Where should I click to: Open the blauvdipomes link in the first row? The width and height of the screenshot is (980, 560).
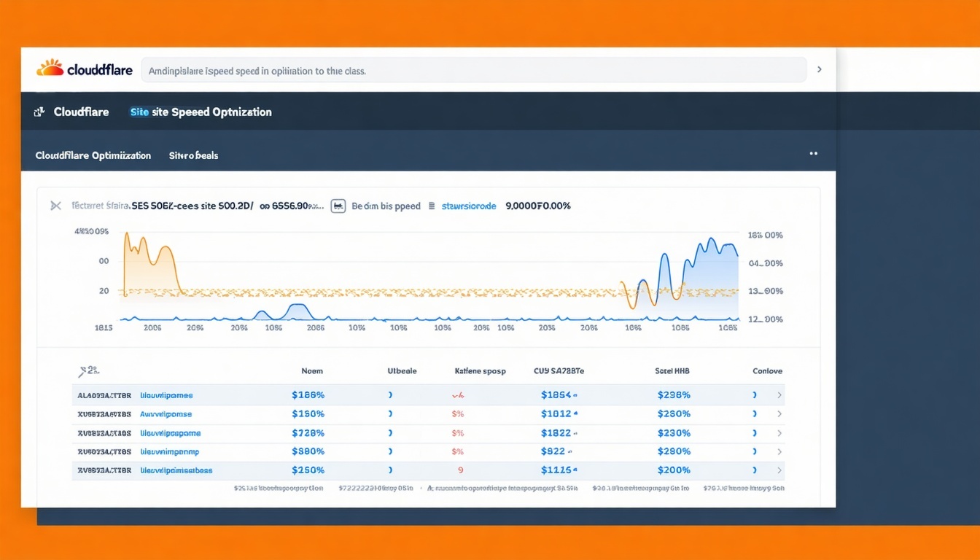(168, 394)
